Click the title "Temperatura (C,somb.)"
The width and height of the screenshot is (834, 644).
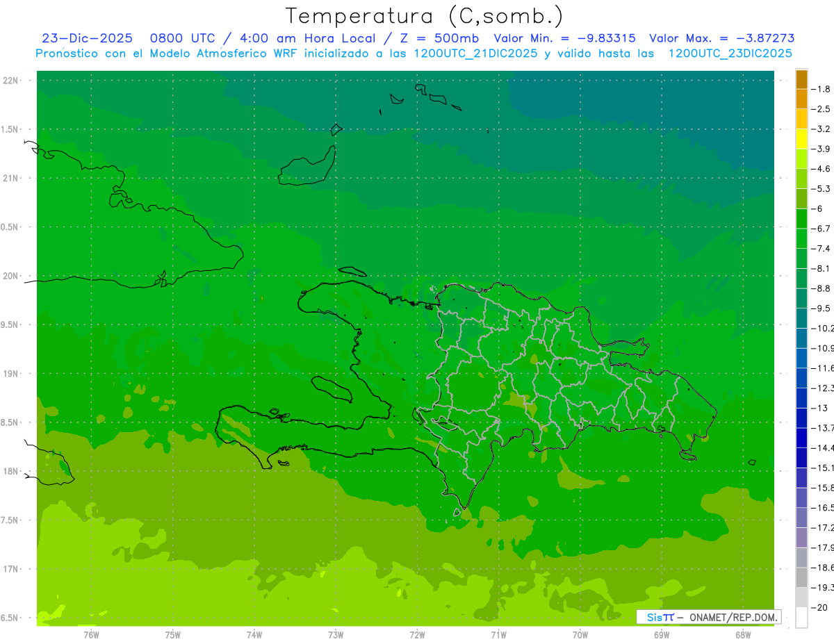pyautogui.click(x=425, y=17)
